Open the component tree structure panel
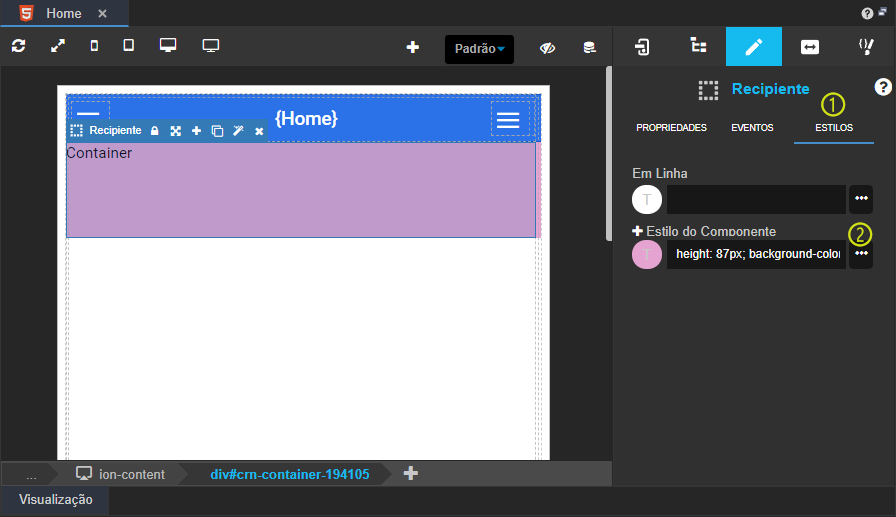This screenshot has width=896, height=517. (x=698, y=46)
